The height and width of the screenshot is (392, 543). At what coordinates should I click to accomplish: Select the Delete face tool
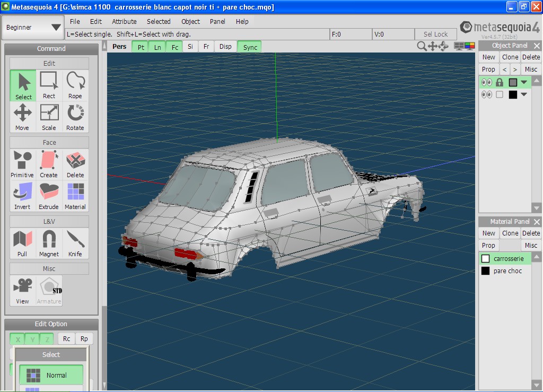pyautogui.click(x=75, y=164)
